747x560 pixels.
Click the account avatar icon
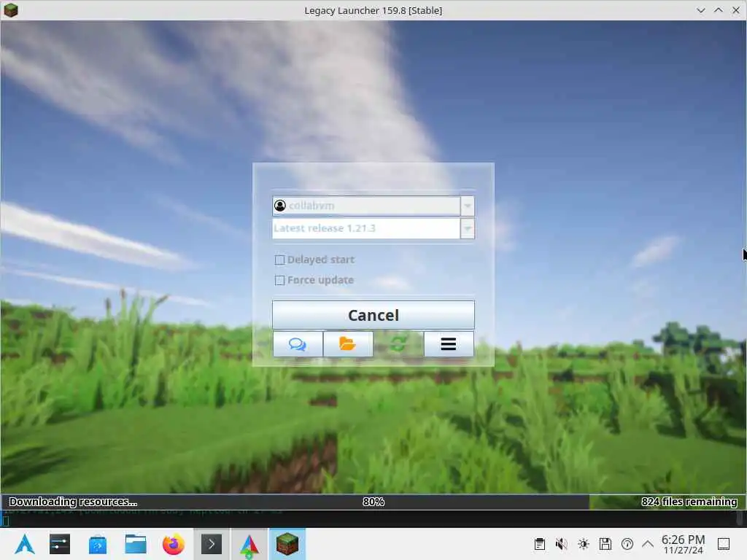[x=280, y=206]
